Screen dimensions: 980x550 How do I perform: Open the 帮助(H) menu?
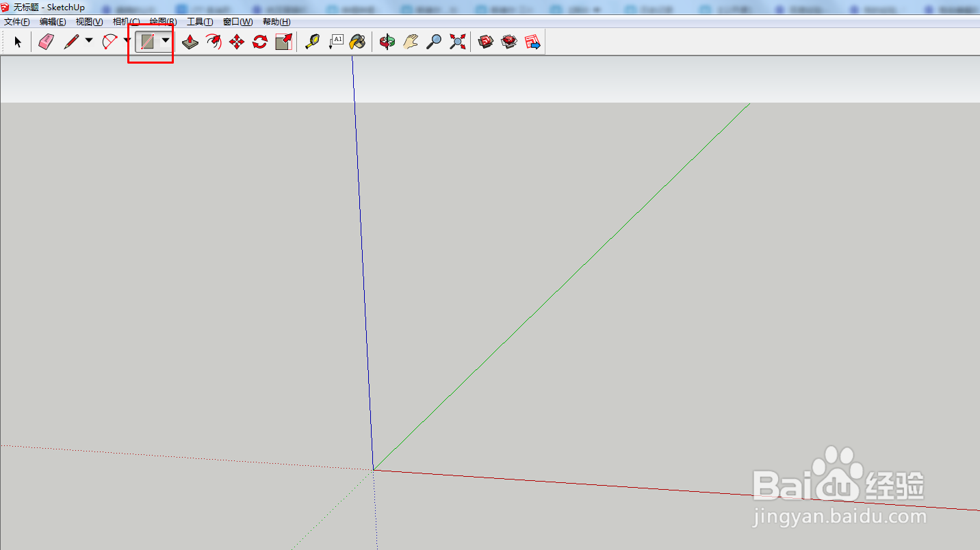[x=276, y=22]
